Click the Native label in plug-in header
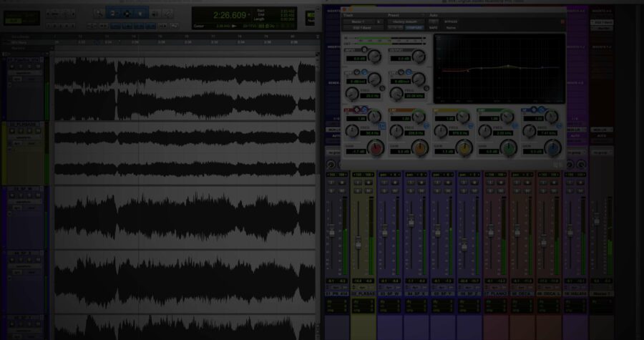644x340 pixels. tap(451, 28)
